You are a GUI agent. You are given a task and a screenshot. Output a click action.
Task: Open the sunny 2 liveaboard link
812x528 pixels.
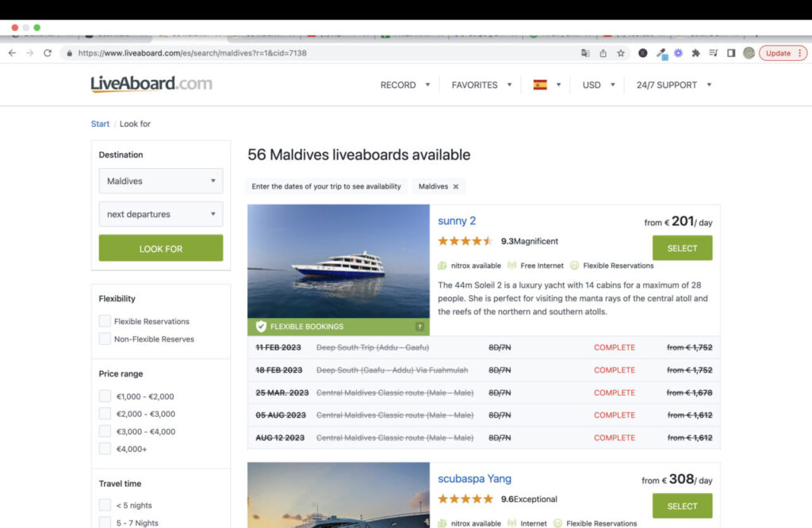point(457,220)
